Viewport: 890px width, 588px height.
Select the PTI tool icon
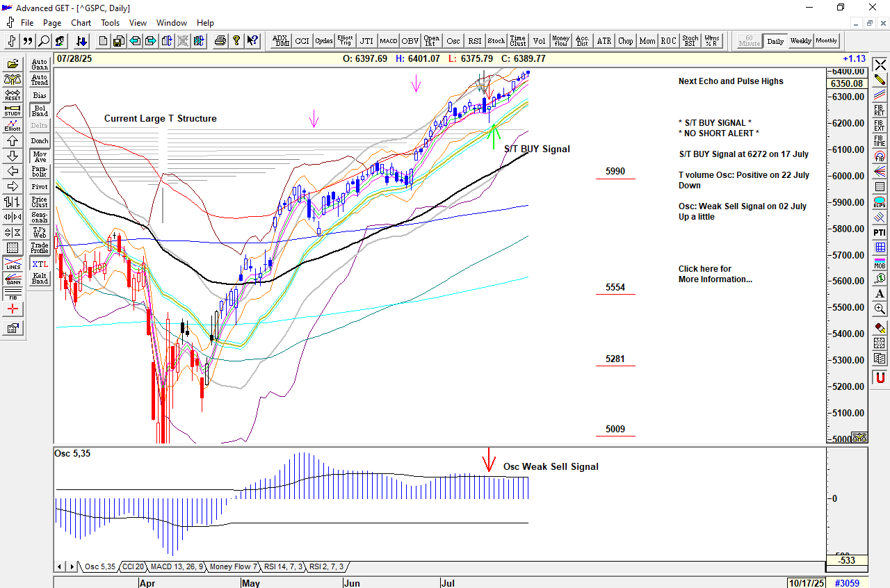click(880, 231)
